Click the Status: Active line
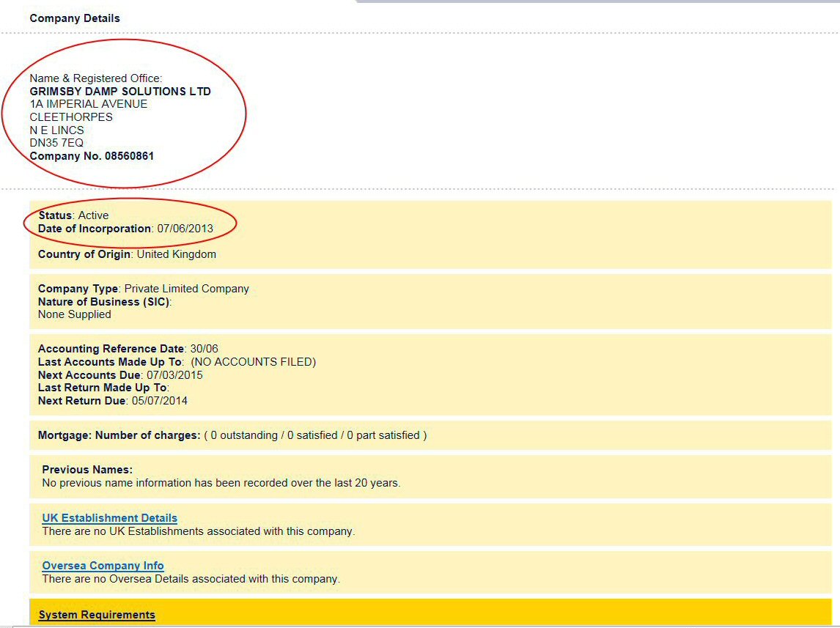 click(73, 215)
